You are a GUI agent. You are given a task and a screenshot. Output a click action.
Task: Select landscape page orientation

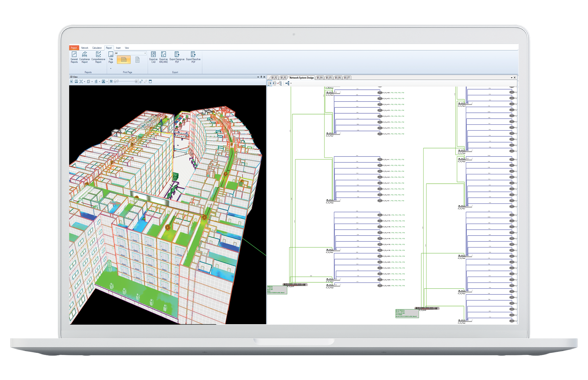(x=124, y=60)
